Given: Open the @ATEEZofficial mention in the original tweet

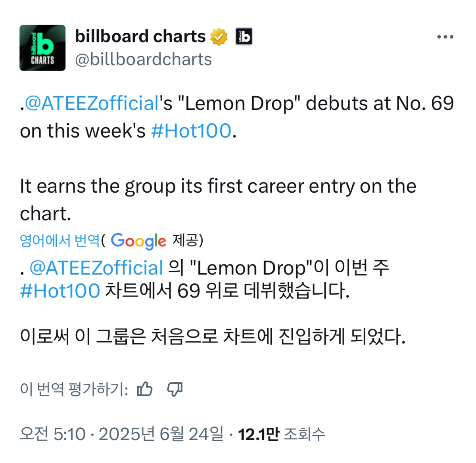Looking at the screenshot, I should [92, 104].
